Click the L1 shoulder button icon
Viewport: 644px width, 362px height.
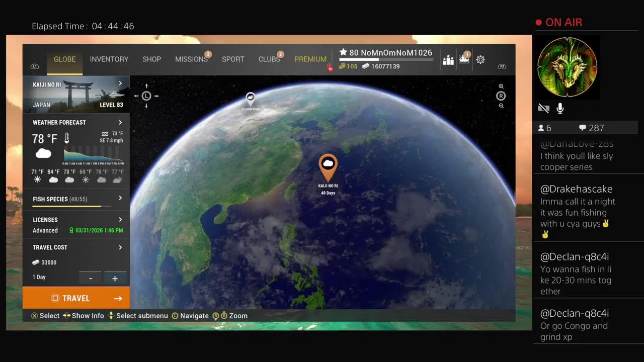35,66
